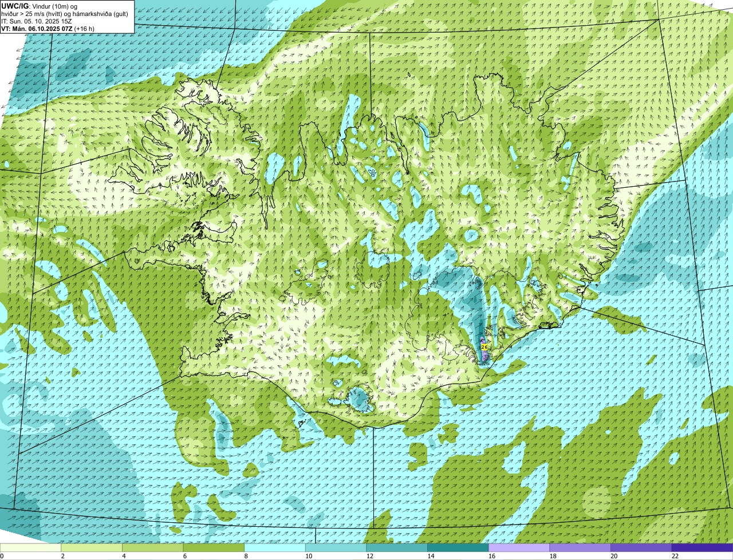This screenshot has width=733, height=560.
Task: Click the 2–4 m/s light green legend swatch
Action: (91, 547)
